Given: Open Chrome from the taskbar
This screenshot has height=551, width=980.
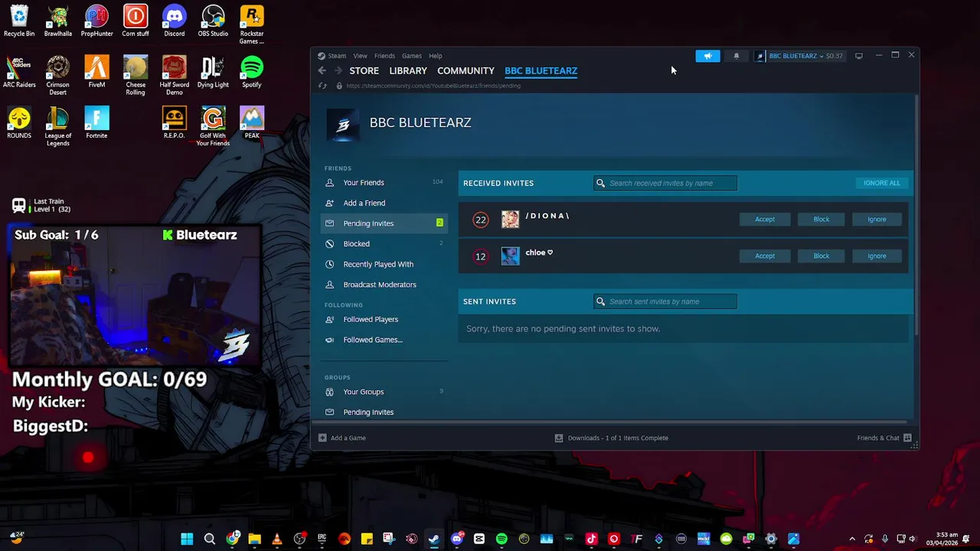Looking at the screenshot, I should pyautogui.click(x=232, y=540).
